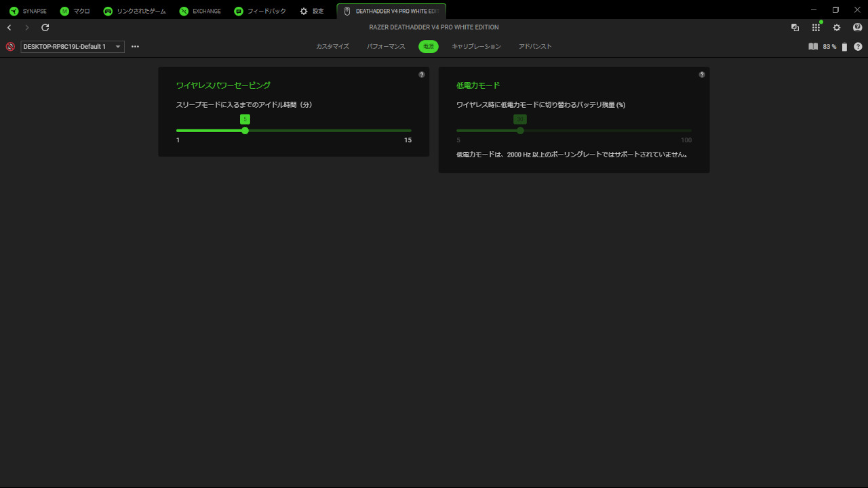Switch to the アドバンスト section

pos(535,47)
